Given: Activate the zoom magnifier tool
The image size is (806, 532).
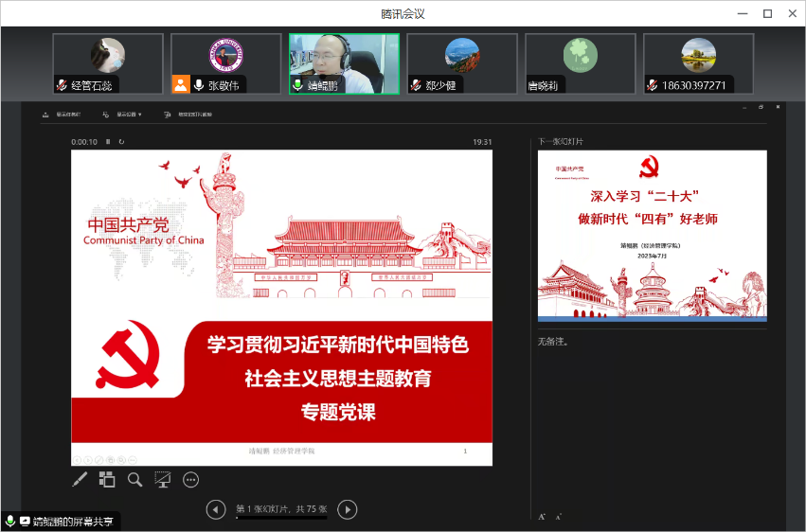Looking at the screenshot, I should (134, 480).
